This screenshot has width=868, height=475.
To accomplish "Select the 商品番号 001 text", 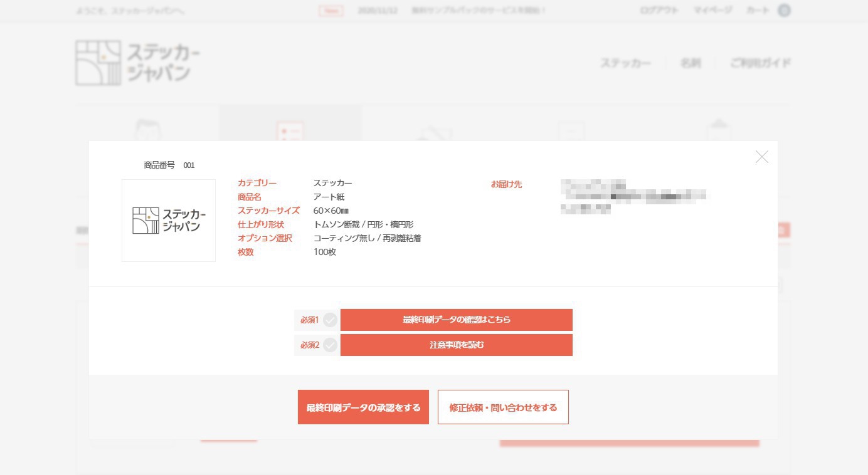I will pos(169,165).
